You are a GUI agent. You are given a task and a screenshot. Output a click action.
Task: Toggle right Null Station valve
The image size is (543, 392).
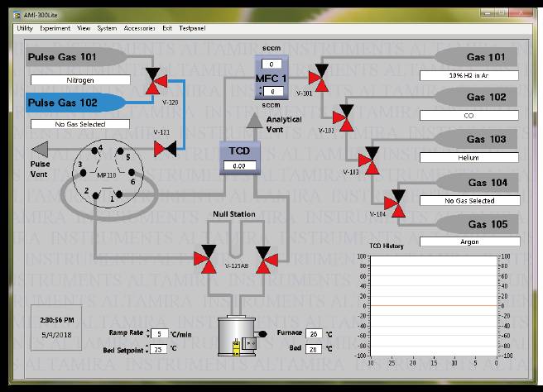267,259
